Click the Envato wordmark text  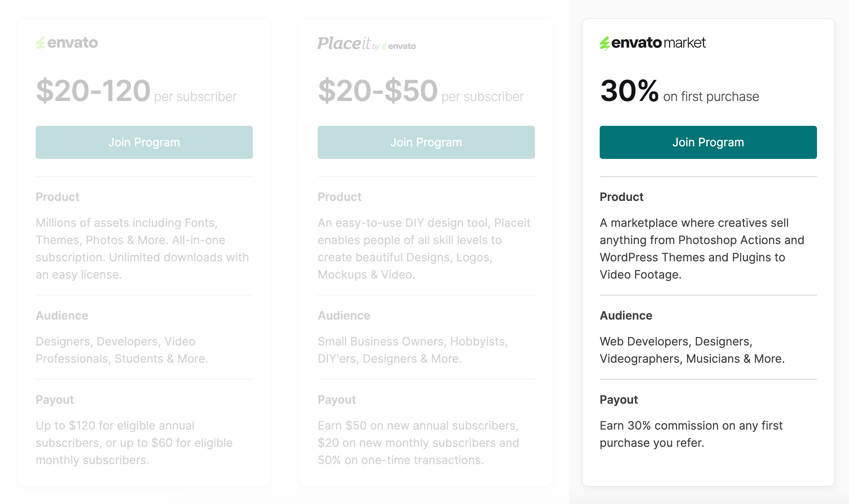[x=73, y=43]
